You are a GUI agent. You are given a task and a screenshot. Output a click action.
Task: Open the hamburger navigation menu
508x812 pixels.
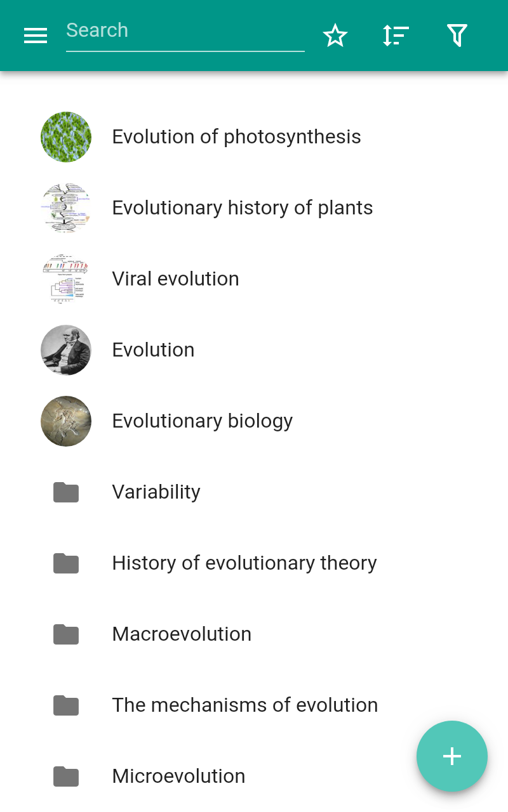(x=36, y=36)
